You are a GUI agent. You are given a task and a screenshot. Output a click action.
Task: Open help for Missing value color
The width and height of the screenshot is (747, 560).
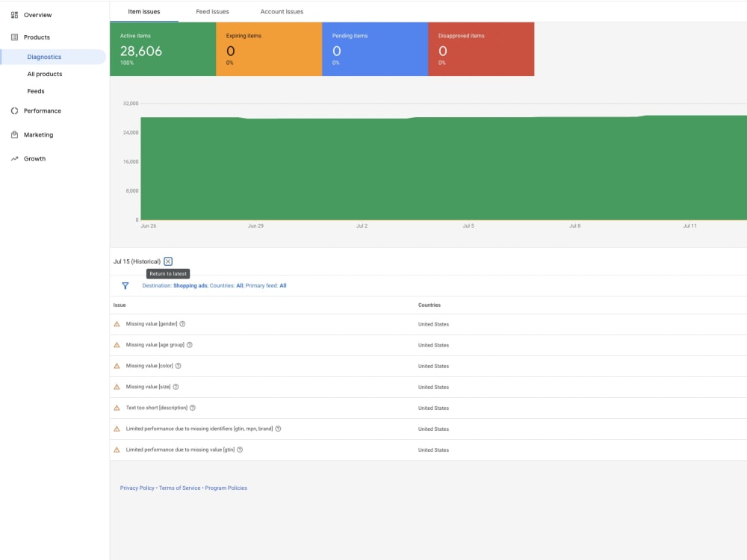point(179,366)
